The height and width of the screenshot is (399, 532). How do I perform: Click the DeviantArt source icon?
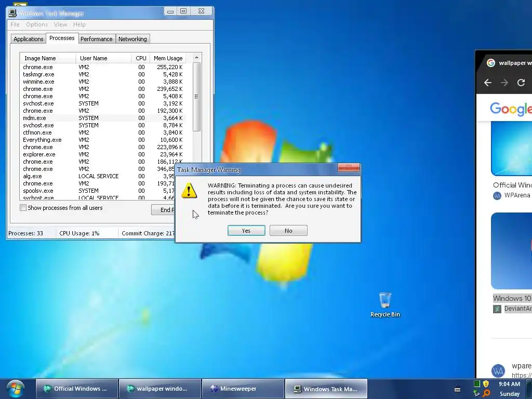[x=497, y=309]
